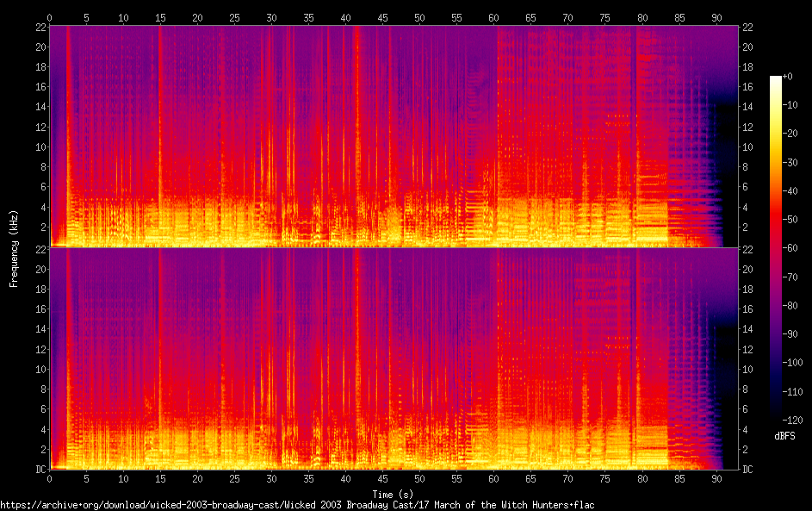Click the "Frequency (kHz)" vertical axis title
The height and width of the screenshot is (511, 812).
point(14,249)
